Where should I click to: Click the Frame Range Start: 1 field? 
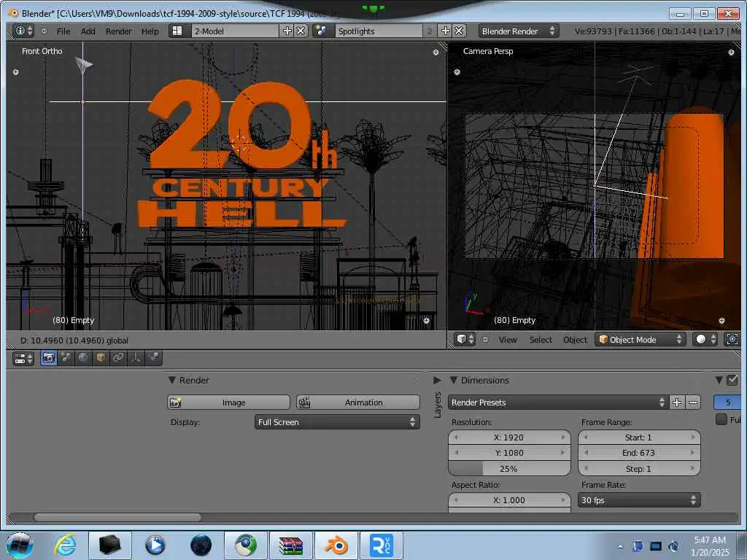click(639, 437)
